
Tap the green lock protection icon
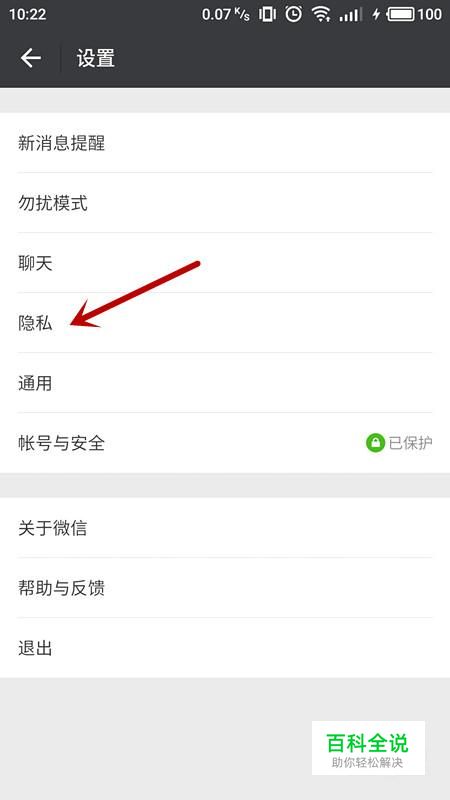(x=375, y=443)
